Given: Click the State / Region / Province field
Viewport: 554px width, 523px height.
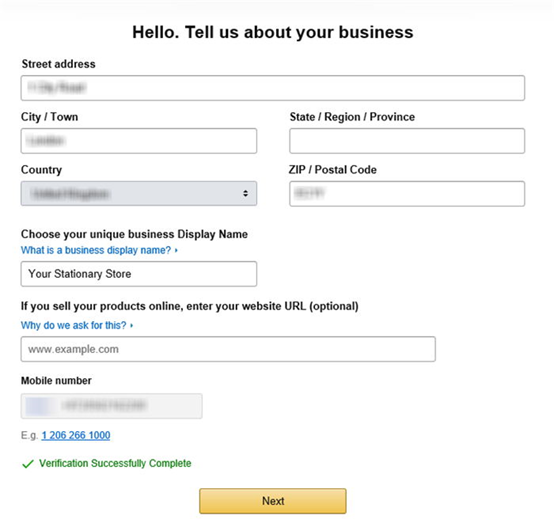Looking at the screenshot, I should 407,141.
